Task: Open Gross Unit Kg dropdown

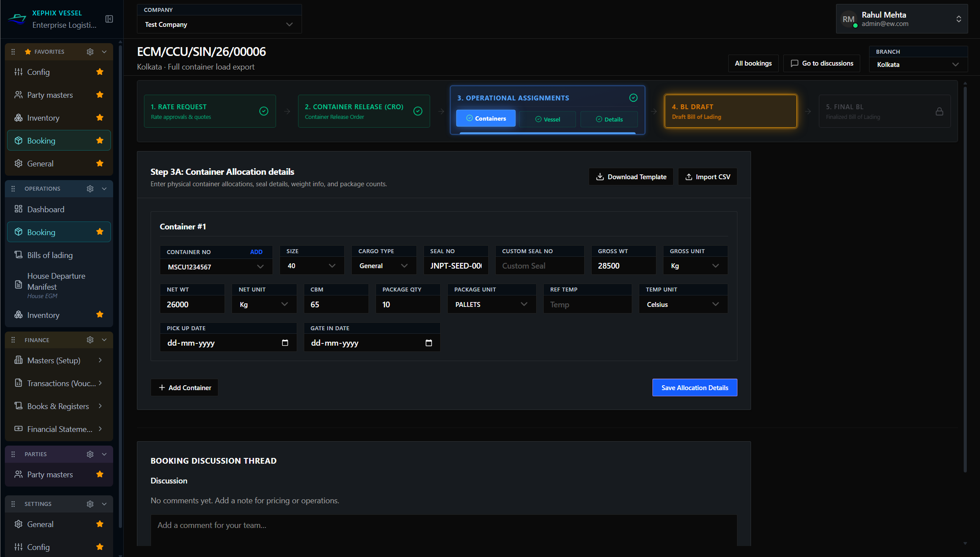Action: pos(695,266)
